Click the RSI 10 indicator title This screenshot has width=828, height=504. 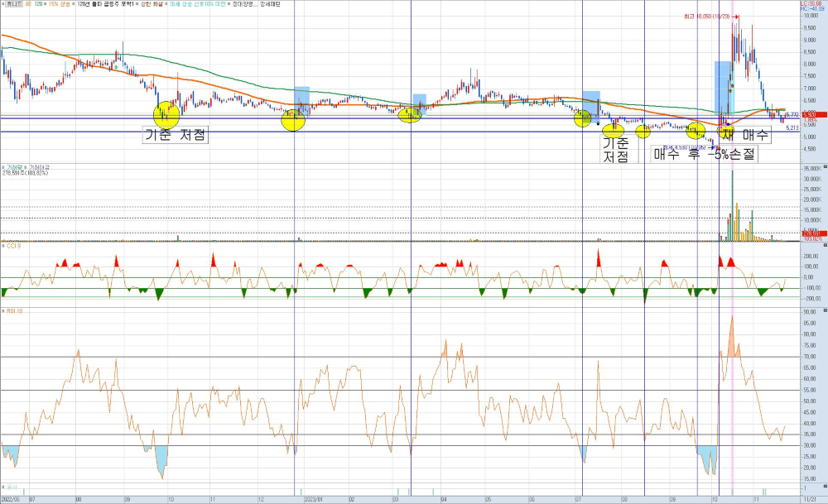click(x=14, y=311)
